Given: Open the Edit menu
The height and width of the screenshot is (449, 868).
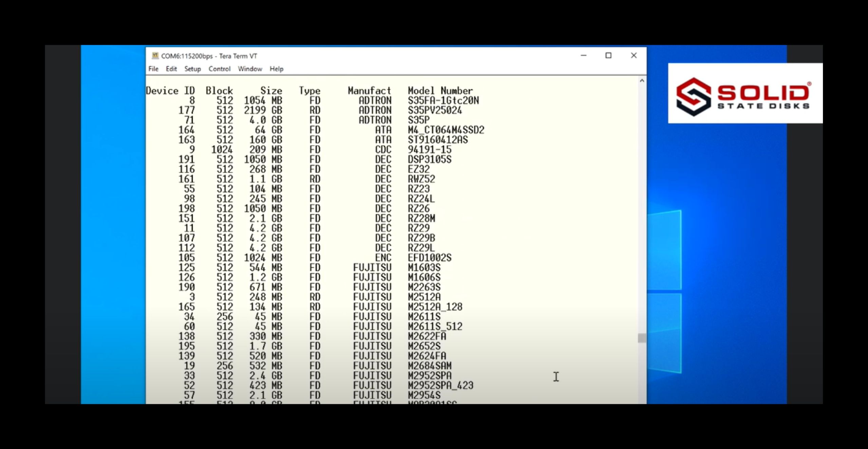Looking at the screenshot, I should [171, 69].
